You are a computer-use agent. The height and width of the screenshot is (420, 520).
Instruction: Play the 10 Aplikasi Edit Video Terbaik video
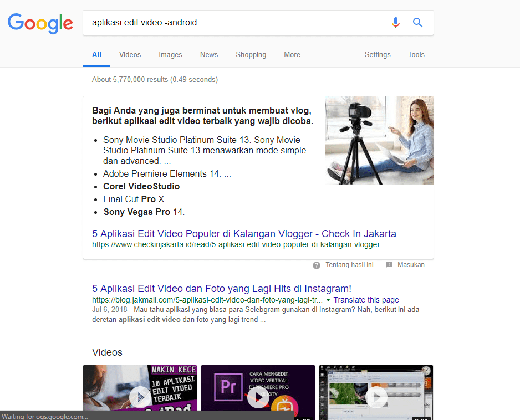click(x=140, y=397)
